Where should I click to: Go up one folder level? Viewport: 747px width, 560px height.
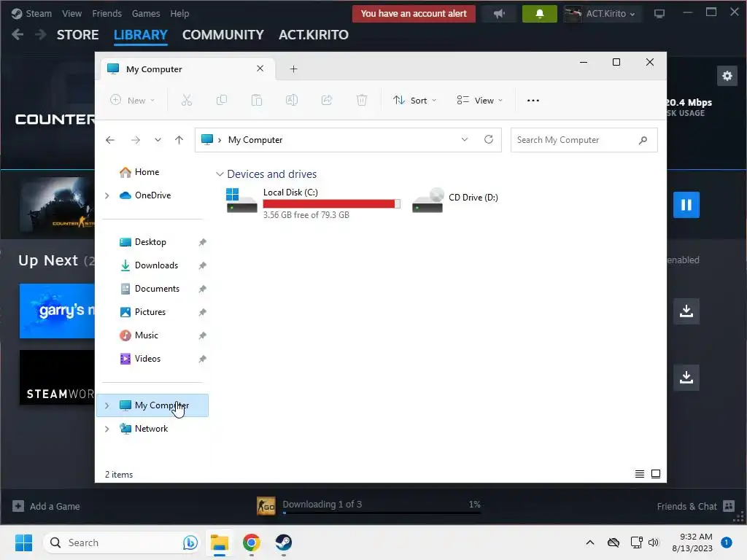(x=179, y=140)
